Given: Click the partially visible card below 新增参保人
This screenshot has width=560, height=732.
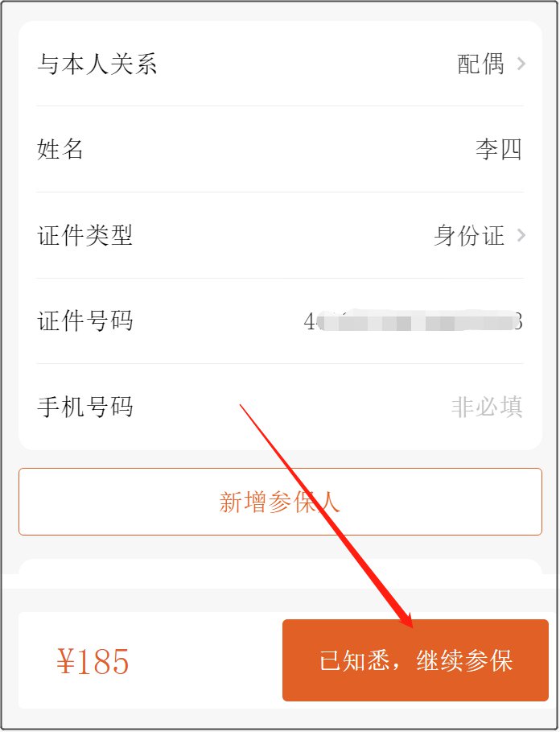Looking at the screenshot, I should (x=280, y=567).
